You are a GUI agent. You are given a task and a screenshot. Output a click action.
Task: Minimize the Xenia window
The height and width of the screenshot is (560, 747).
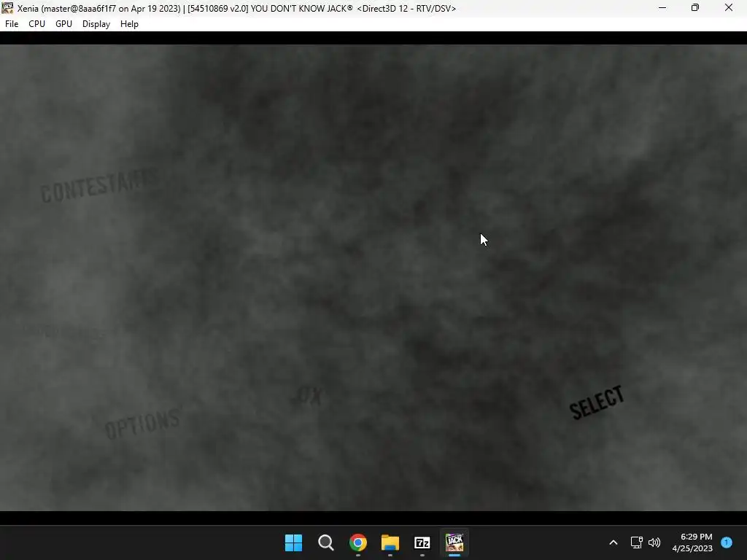(x=662, y=8)
